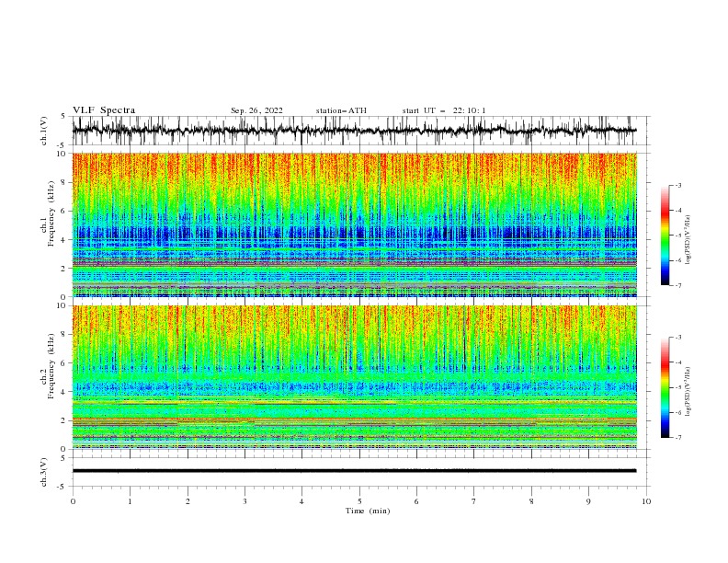The image size is (728, 563).
Task: Click the "-3" tick on ch.1 colorbar
Action: [678, 185]
